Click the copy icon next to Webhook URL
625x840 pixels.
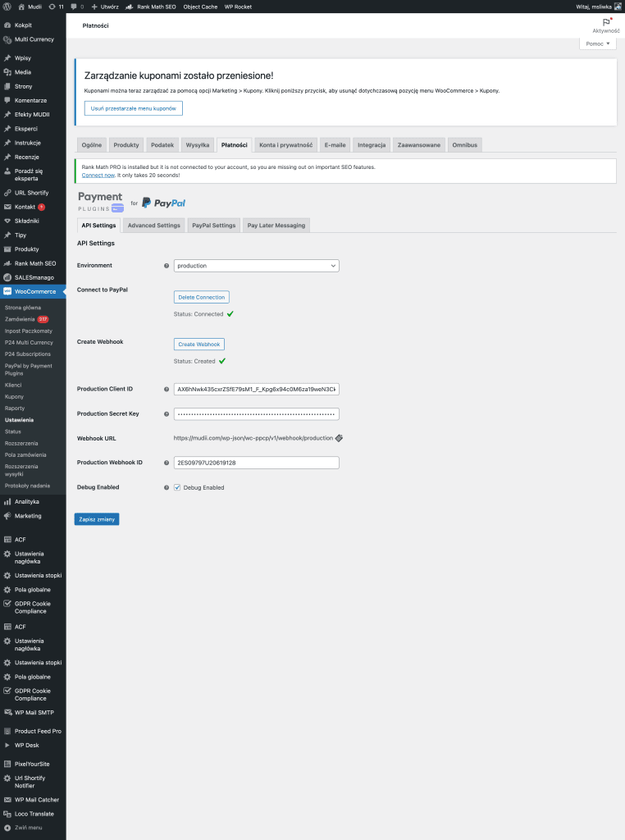pos(339,438)
